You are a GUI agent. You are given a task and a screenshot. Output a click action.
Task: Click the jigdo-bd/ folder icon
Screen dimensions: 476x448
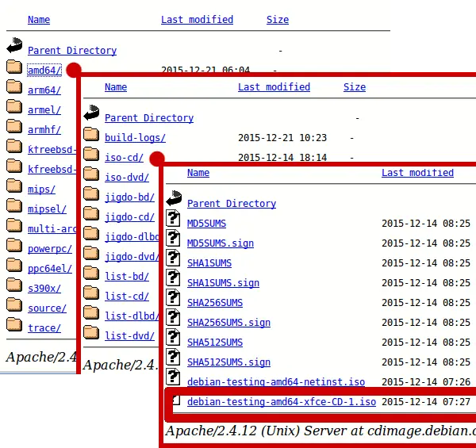[91, 194]
